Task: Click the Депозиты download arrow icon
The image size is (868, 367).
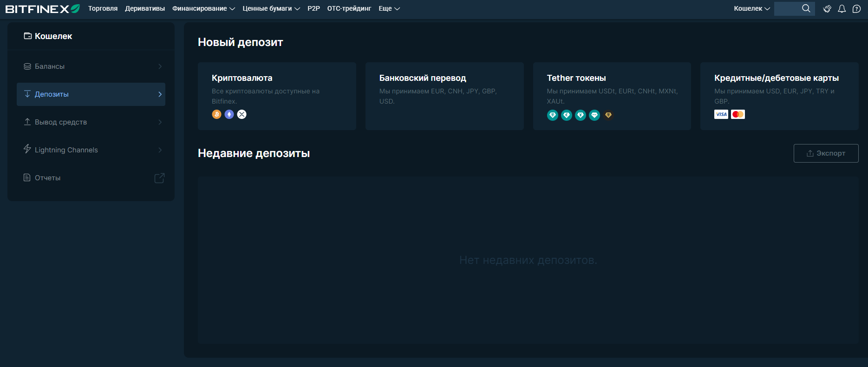Action: pos(27,94)
